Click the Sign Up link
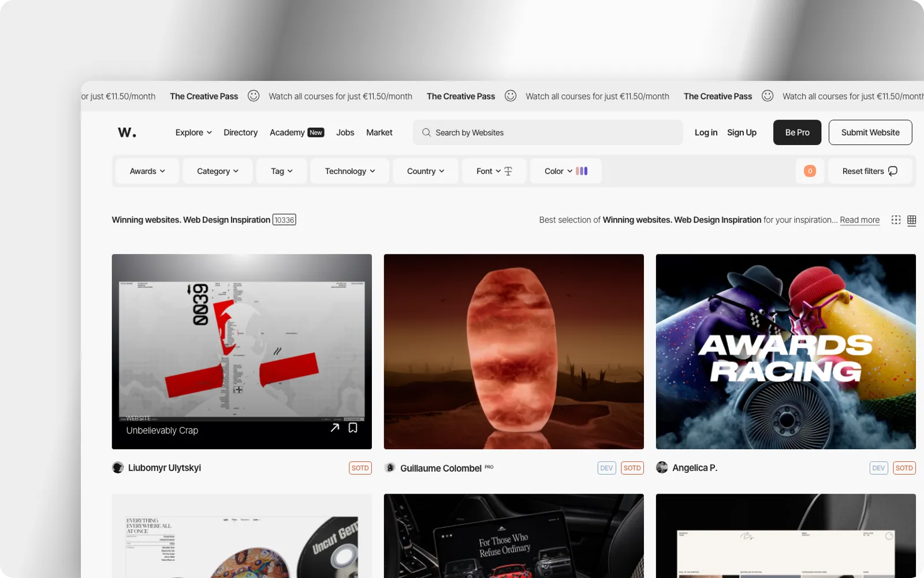The width and height of the screenshot is (924, 578). [742, 132]
